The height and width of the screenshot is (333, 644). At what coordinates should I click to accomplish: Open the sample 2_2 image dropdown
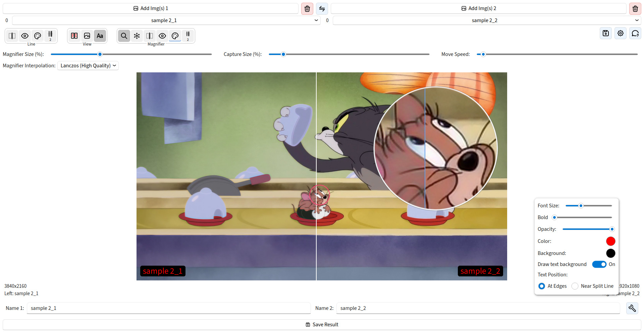(x=484, y=20)
